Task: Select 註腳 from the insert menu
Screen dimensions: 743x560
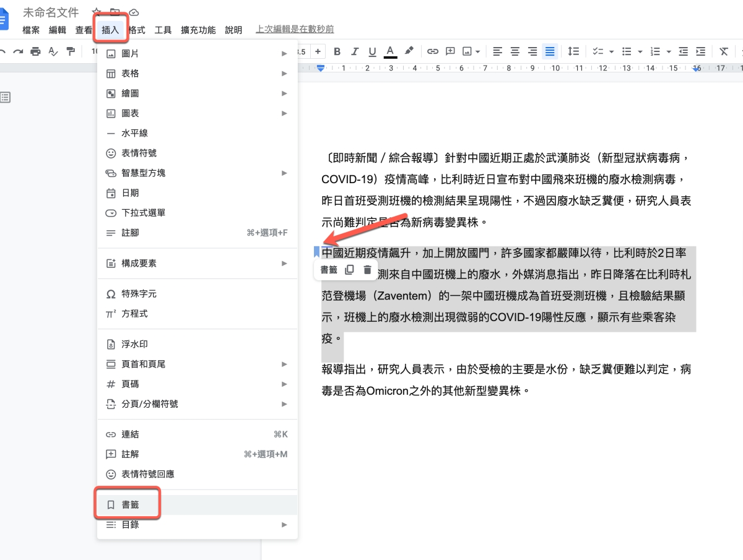Action: click(198, 233)
